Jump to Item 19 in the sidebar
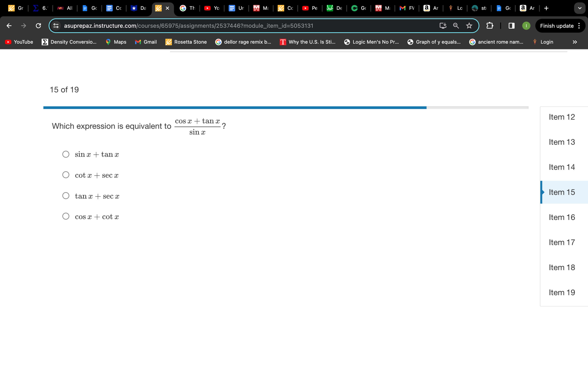 pyautogui.click(x=562, y=292)
